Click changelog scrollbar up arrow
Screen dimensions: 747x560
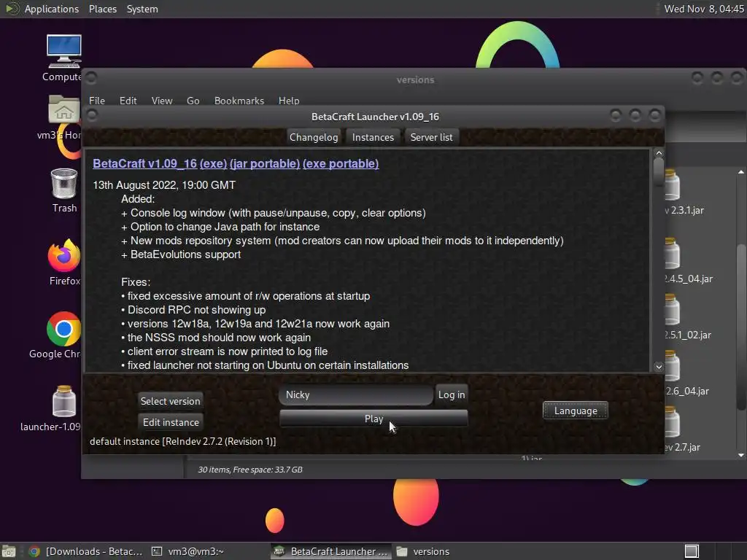coord(659,153)
